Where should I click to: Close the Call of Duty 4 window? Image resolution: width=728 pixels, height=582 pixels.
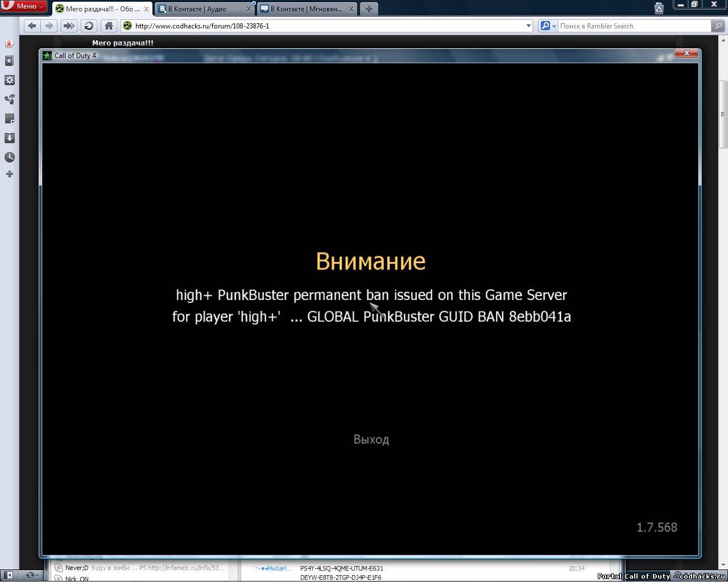tap(686, 53)
